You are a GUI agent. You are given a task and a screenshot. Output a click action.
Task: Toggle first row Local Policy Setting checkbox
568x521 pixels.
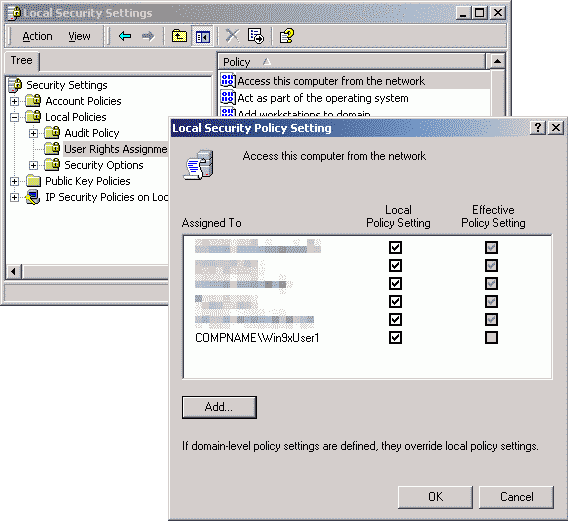pos(395,247)
